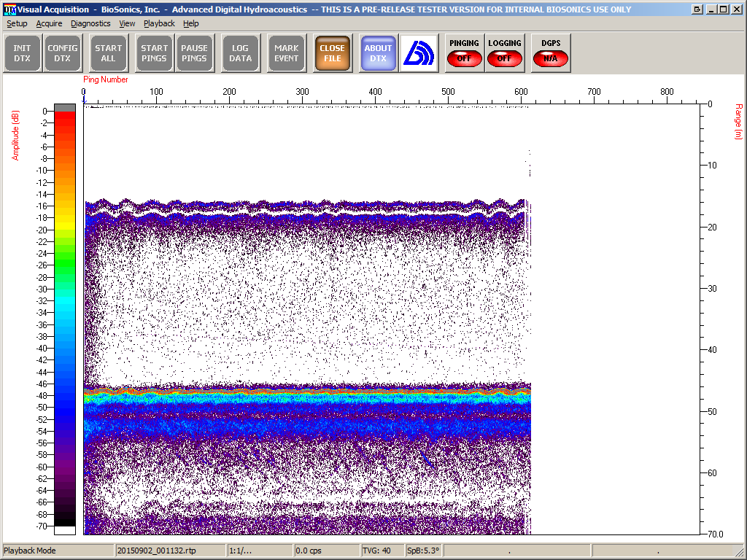747x560 pixels.
Task: Click the bright bottom echo band in echogram
Action: pyautogui.click(x=307, y=393)
